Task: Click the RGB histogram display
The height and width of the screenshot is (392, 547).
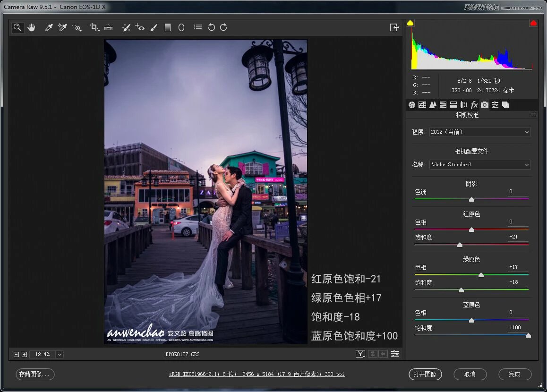Action: click(x=472, y=49)
